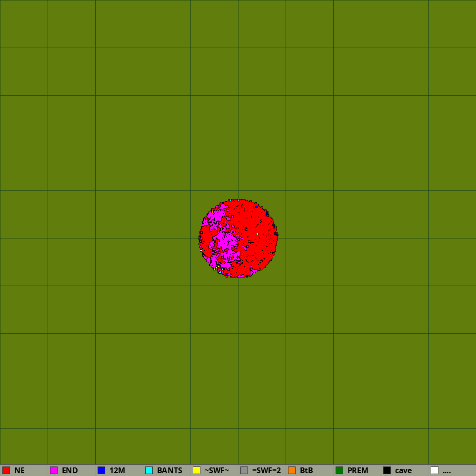Pick the blue 12M legend swatch
Image resolution: width=476 pixels, height=476 pixels.
click(101, 470)
